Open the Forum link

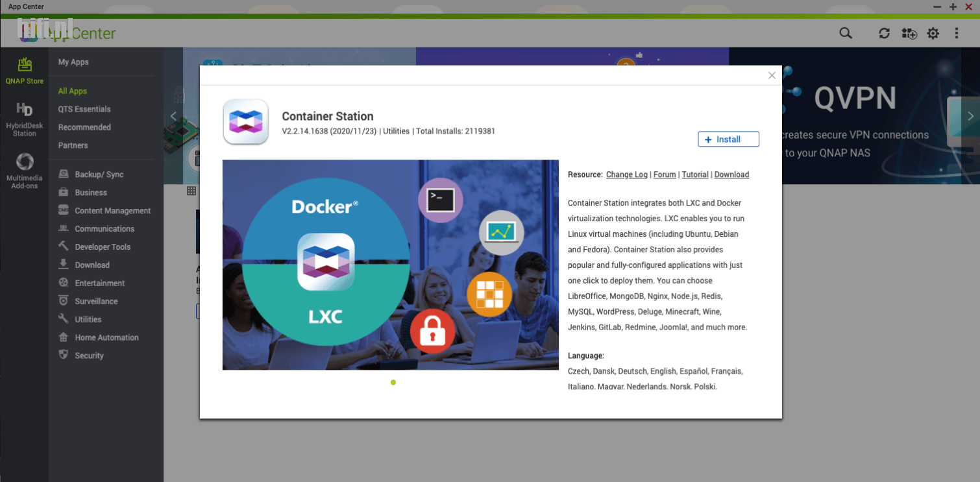(x=665, y=175)
